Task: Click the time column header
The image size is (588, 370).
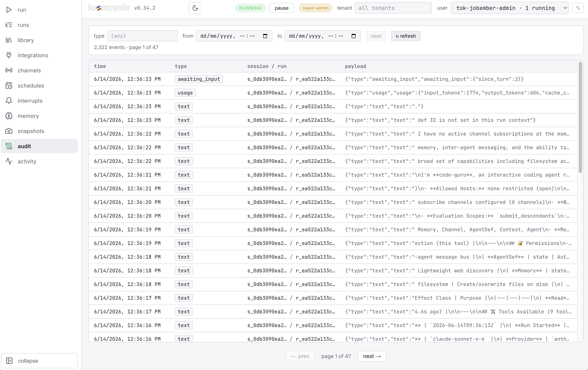Action: pyautogui.click(x=100, y=66)
